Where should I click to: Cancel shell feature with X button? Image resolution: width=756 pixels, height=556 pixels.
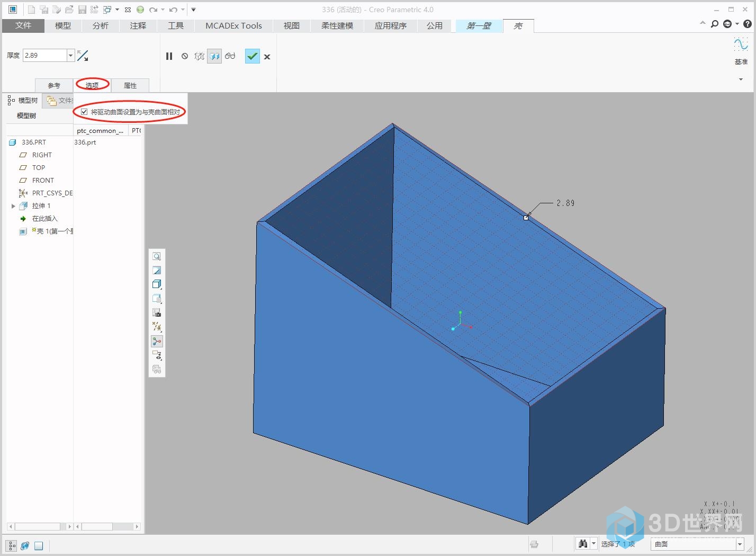[267, 57]
